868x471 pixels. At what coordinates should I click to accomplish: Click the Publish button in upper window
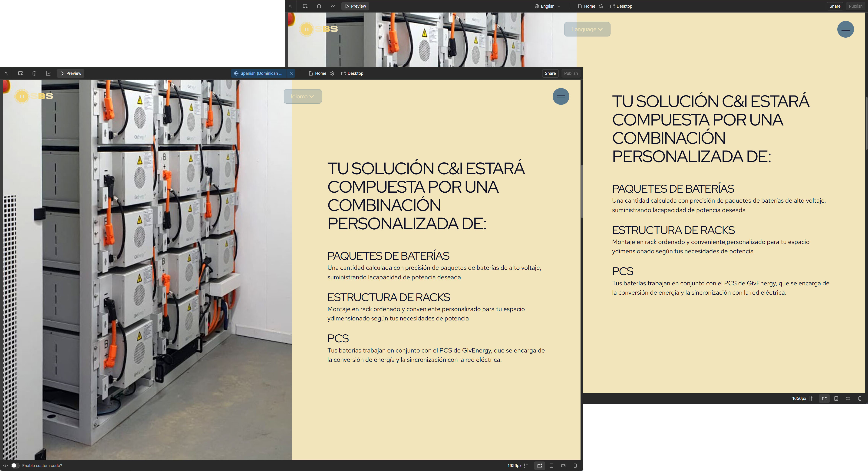(x=855, y=7)
